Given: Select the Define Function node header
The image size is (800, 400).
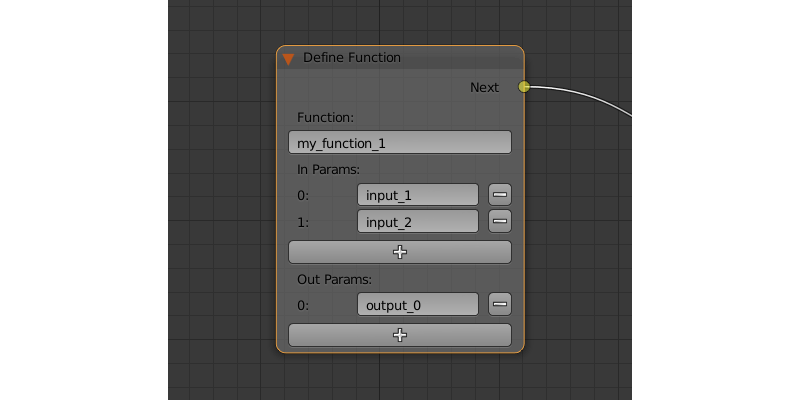Looking at the screenshot, I should [x=400, y=58].
